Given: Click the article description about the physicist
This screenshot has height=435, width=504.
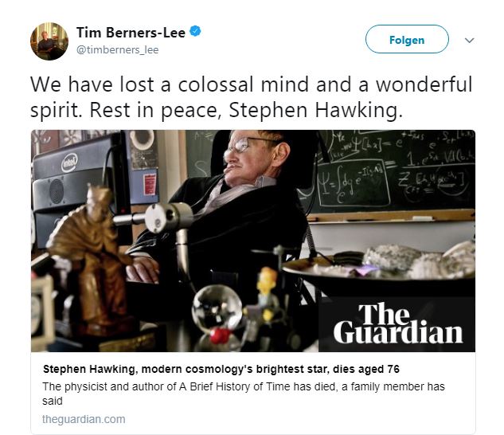Looking at the screenshot, I should pos(244,394).
